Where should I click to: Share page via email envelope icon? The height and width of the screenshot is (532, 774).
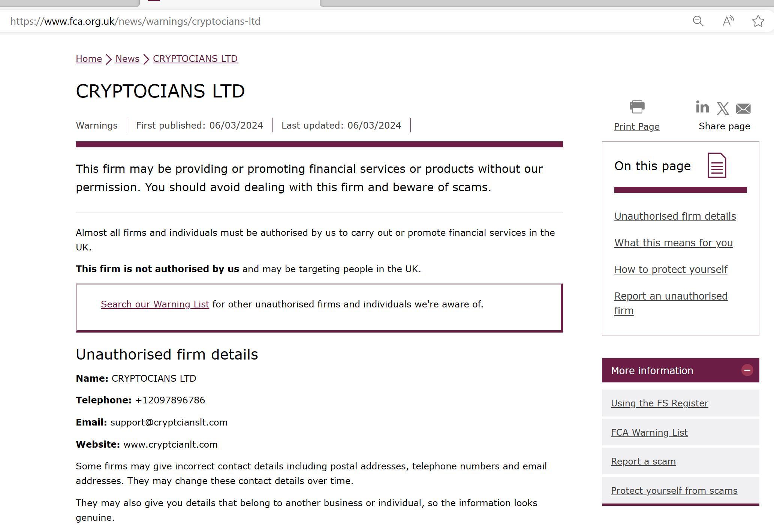[x=743, y=109]
